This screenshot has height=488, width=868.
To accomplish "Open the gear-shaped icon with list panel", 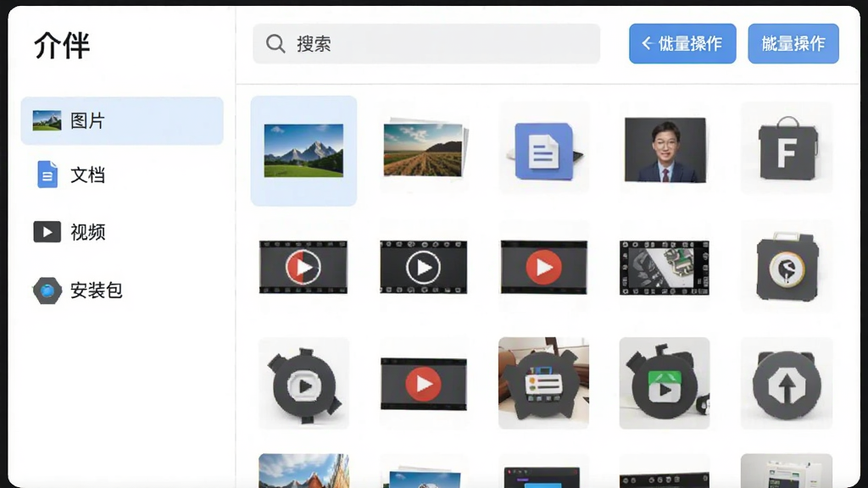I will pos(543,384).
